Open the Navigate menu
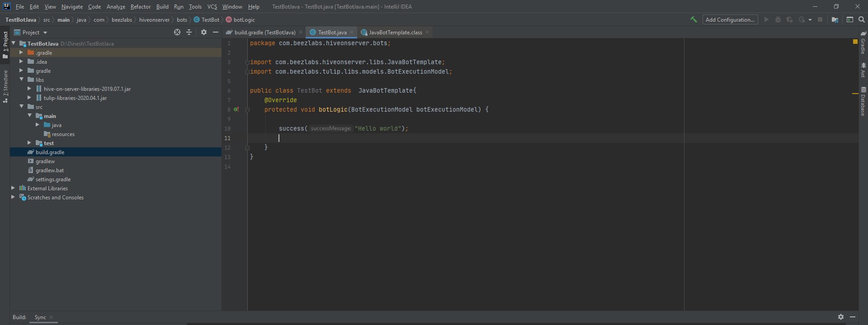Viewport: 868px width, 325px height. pyautogui.click(x=72, y=6)
